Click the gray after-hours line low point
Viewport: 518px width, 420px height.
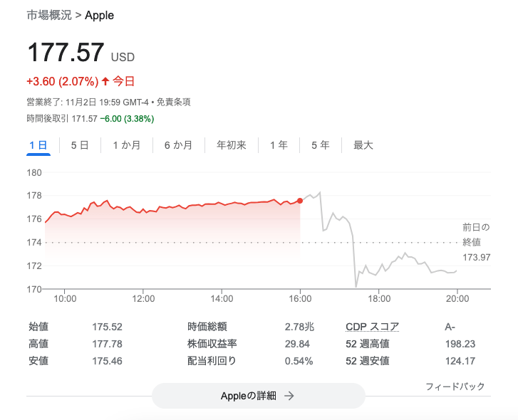coord(356,286)
